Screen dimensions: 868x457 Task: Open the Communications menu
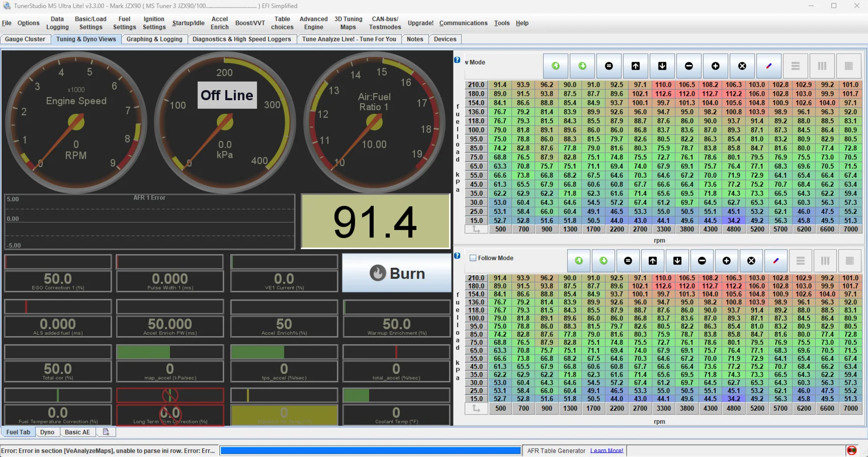pos(463,23)
